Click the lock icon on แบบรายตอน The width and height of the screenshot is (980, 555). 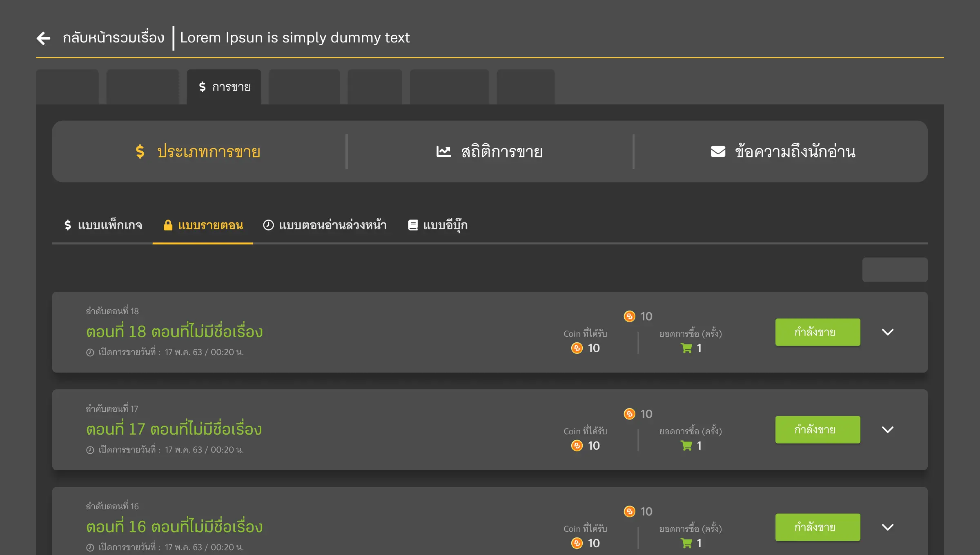point(168,225)
